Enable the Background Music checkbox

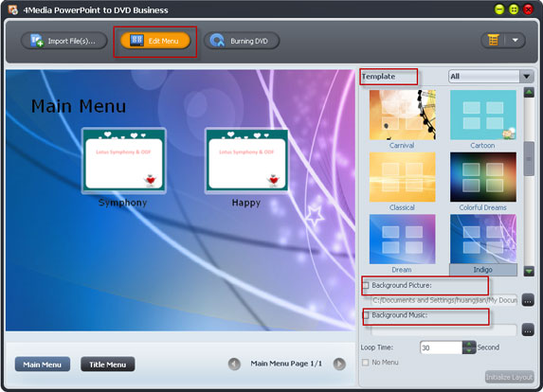pyautogui.click(x=366, y=315)
